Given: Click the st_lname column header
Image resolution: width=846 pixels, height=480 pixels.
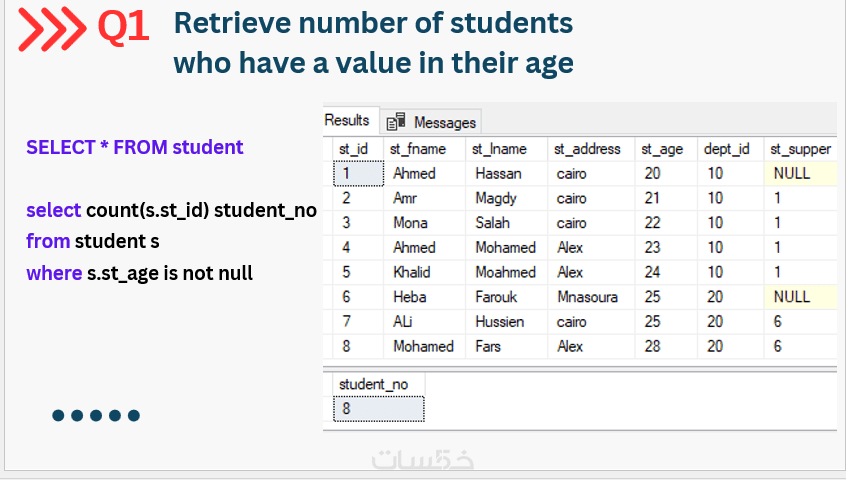Looking at the screenshot, I should (500, 149).
